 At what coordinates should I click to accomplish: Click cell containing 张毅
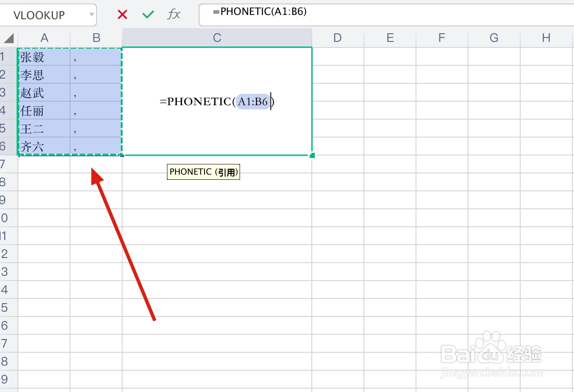(44, 57)
